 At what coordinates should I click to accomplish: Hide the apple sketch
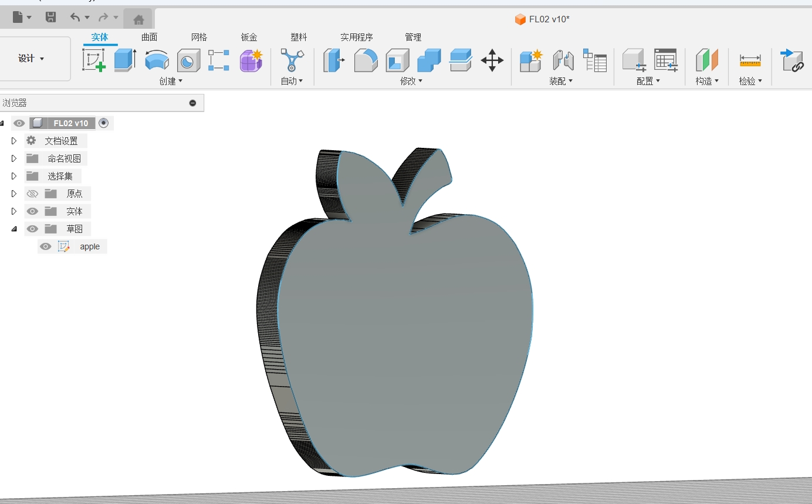pyautogui.click(x=46, y=246)
